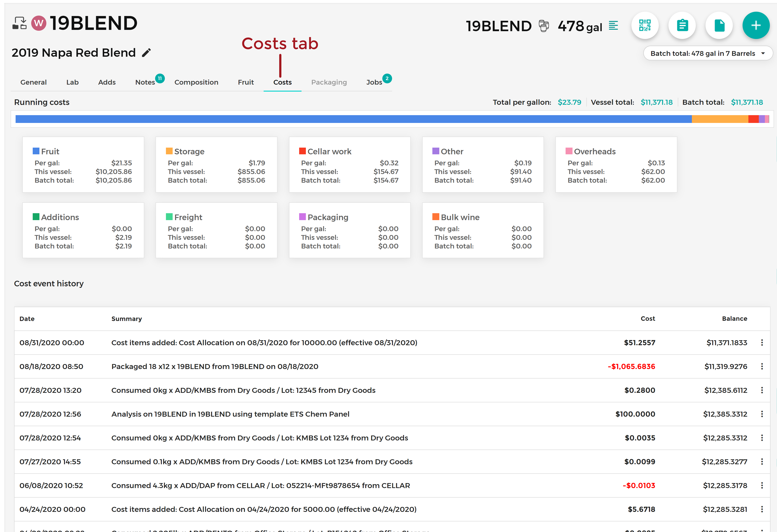Click the pink W wine type badge
777x532 pixels.
click(x=39, y=23)
